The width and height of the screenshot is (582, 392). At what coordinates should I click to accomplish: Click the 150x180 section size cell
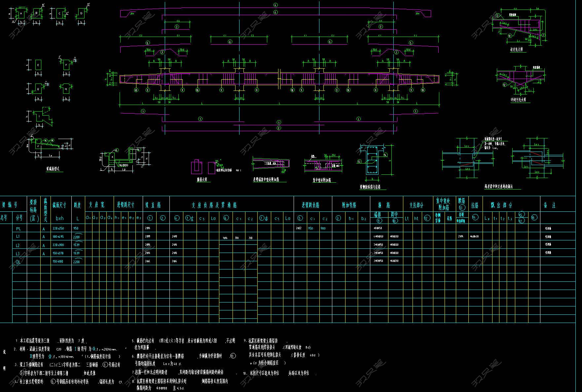[57, 262]
